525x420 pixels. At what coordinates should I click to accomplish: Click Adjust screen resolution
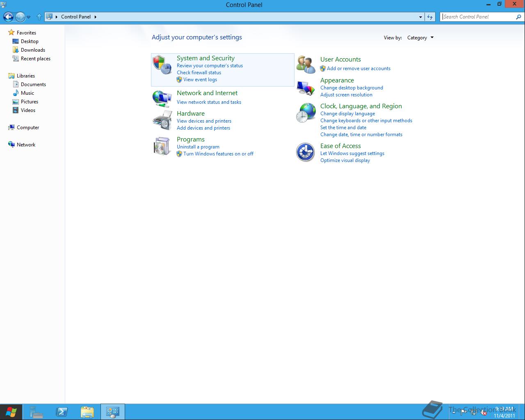[x=346, y=95]
